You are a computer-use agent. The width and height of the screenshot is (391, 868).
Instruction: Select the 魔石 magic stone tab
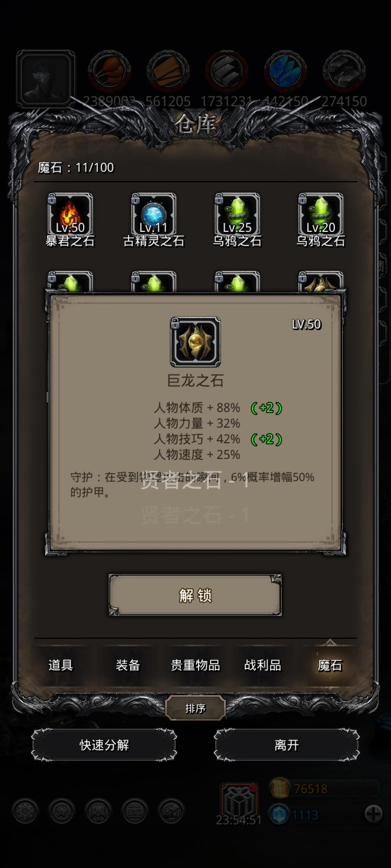pos(330,665)
